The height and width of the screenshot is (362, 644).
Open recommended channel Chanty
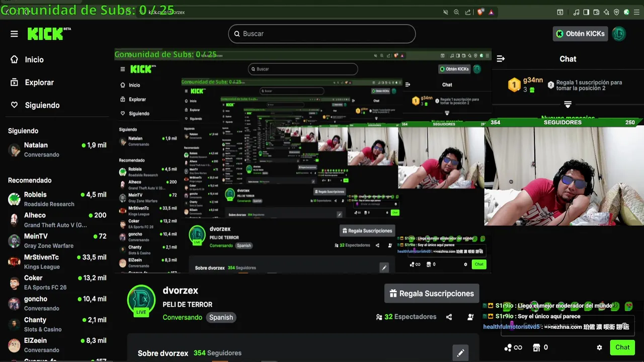click(57, 324)
